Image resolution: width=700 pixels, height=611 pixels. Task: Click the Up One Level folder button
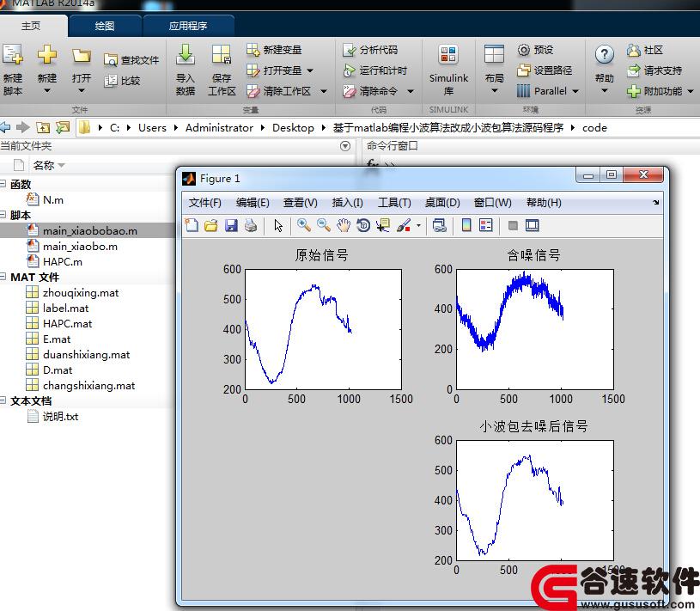click(x=43, y=128)
